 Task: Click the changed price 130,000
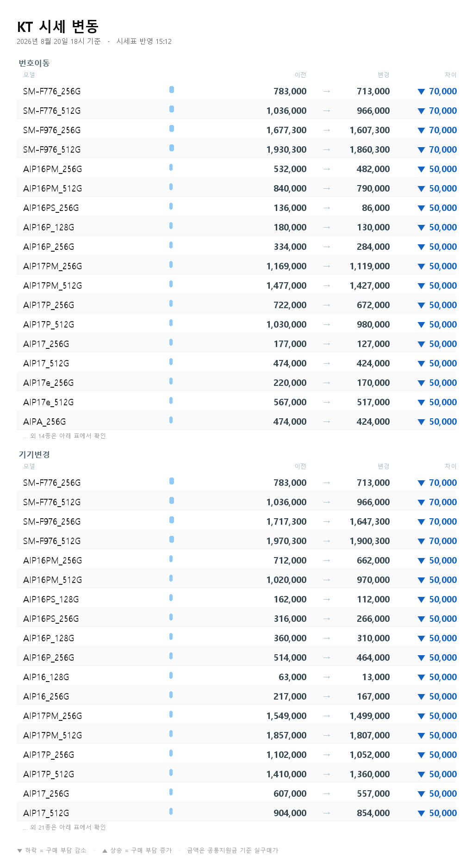pyautogui.click(x=373, y=228)
